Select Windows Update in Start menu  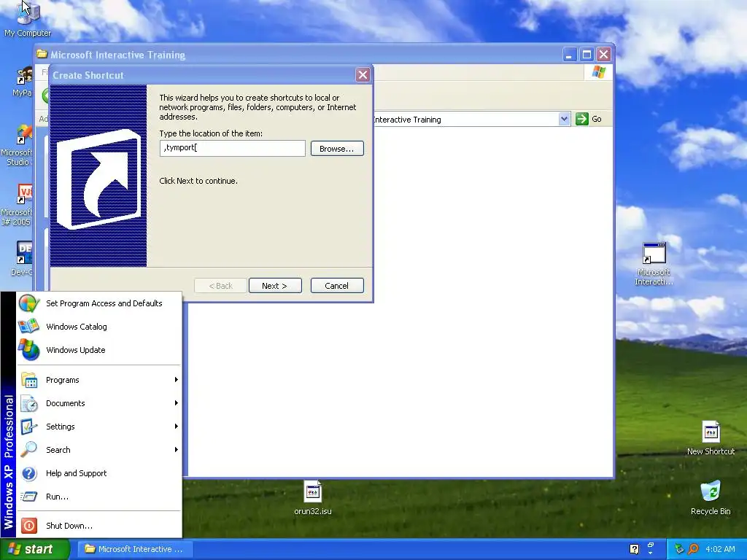coord(99,350)
